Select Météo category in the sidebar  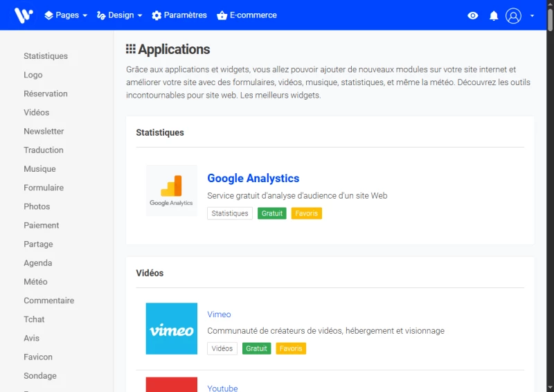tap(35, 282)
